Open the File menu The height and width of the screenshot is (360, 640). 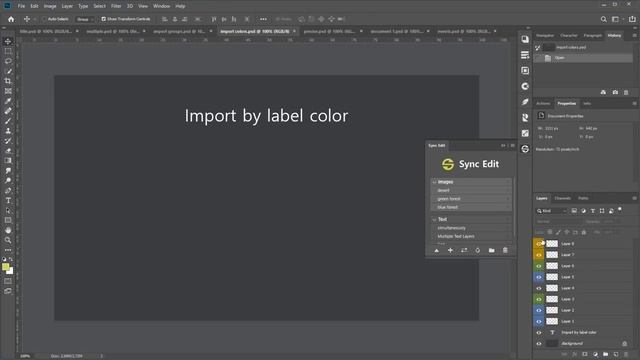coord(21,6)
